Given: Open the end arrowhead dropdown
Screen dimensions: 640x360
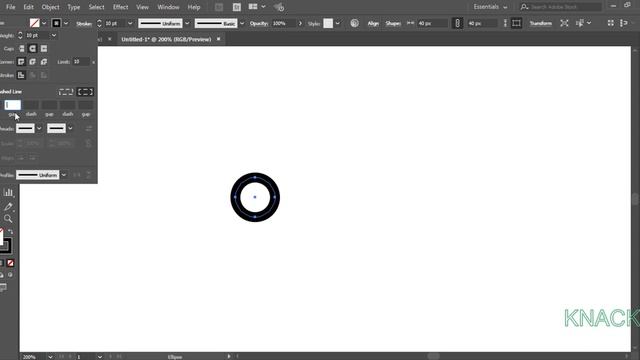Looking at the screenshot, I should click(70, 129).
